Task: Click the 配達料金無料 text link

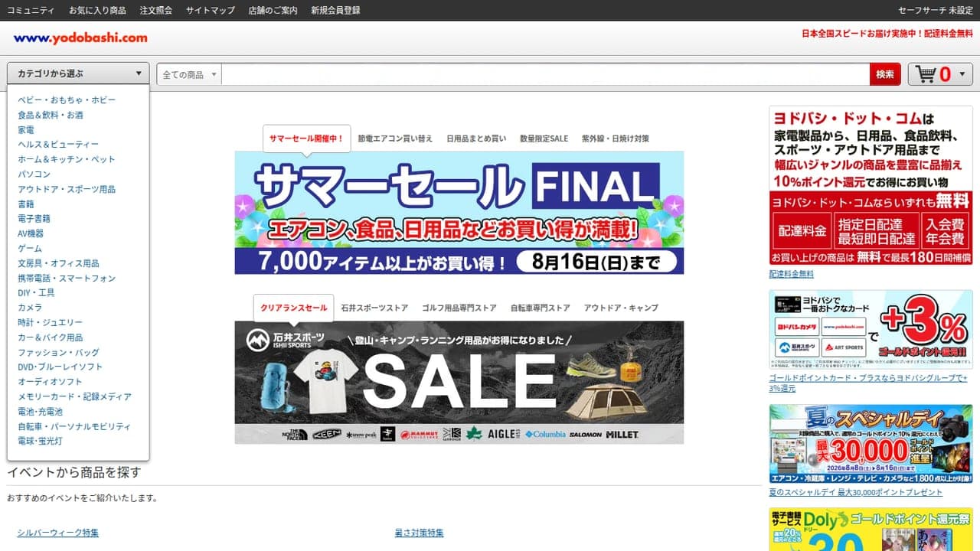Action: point(792,274)
